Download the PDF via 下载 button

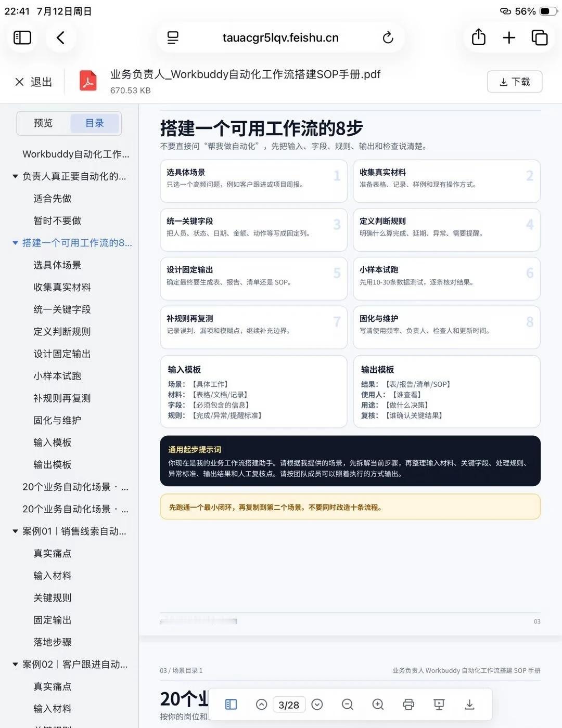[515, 82]
